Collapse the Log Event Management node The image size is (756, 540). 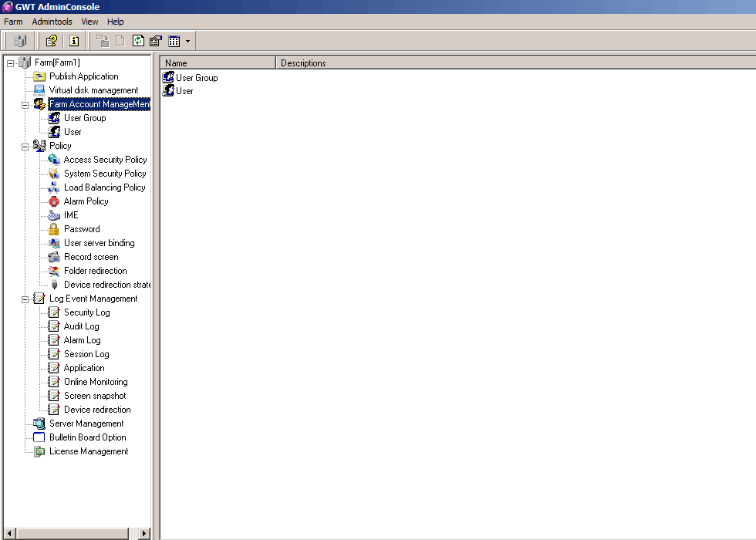25,299
